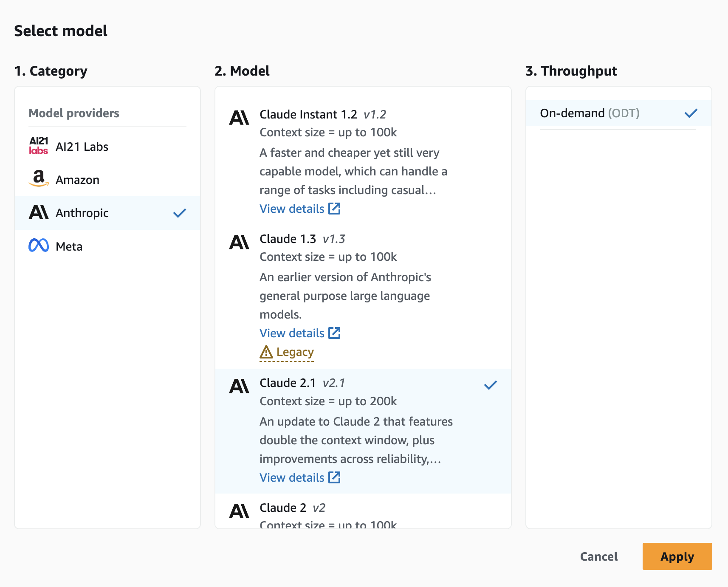Choose On-demand (ODT) throughput

click(x=619, y=113)
